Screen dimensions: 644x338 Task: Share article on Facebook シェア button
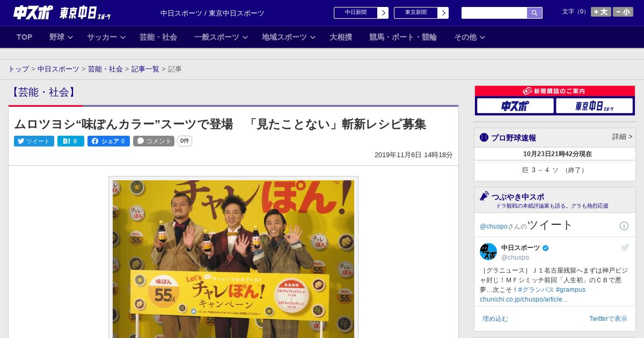pos(108,141)
